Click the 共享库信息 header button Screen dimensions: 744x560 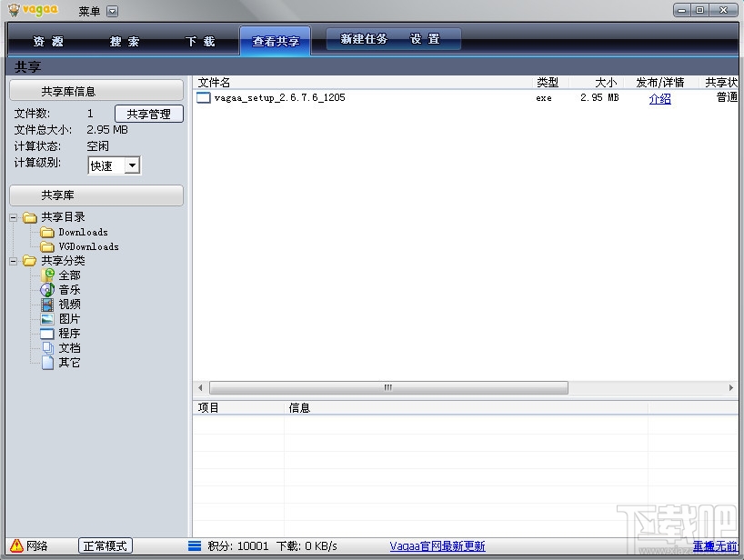click(96, 91)
